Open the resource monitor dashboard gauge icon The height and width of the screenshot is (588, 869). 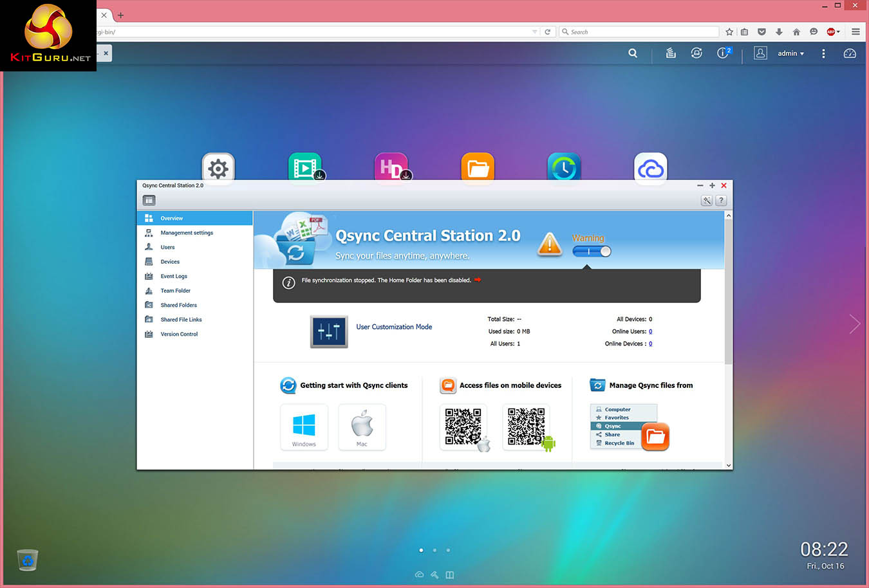click(x=850, y=53)
